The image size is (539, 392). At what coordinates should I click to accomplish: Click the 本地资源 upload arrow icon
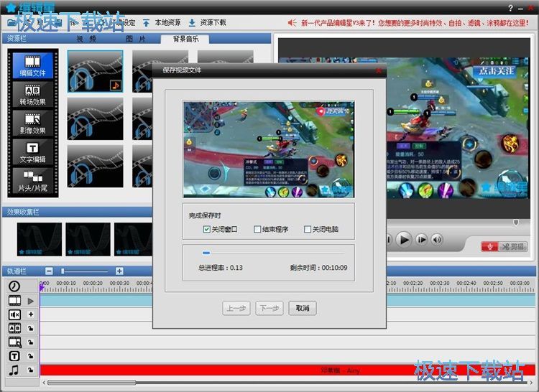point(146,23)
